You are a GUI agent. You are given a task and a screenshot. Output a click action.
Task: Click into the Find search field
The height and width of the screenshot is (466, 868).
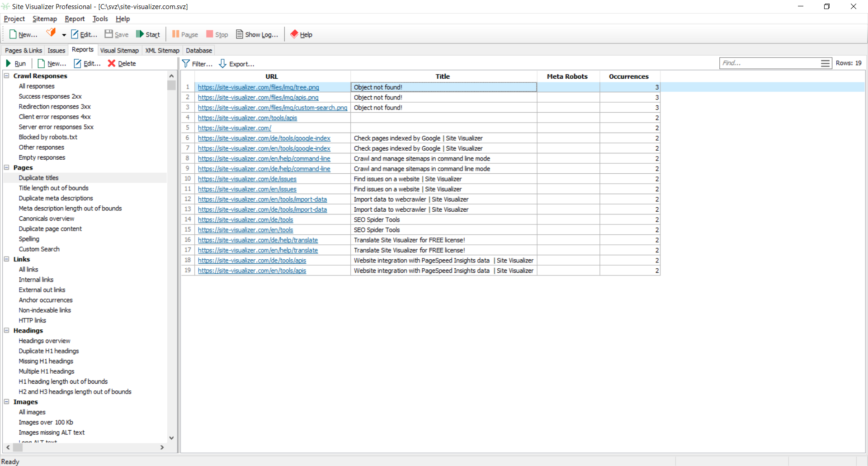click(769, 63)
